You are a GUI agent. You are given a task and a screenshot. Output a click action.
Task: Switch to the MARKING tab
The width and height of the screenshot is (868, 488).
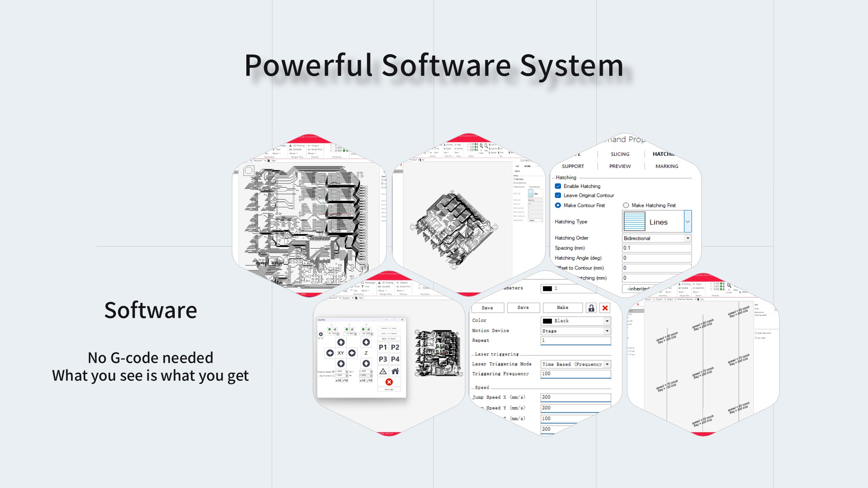pos(667,166)
